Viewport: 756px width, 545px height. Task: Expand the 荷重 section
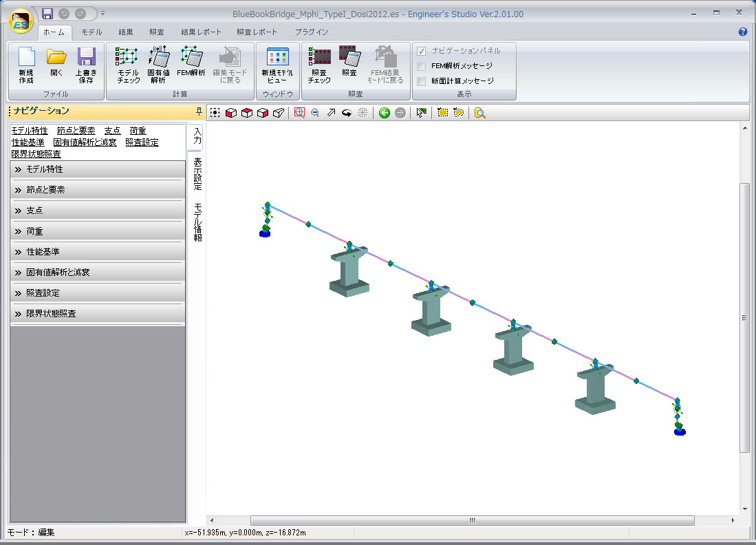pos(98,231)
